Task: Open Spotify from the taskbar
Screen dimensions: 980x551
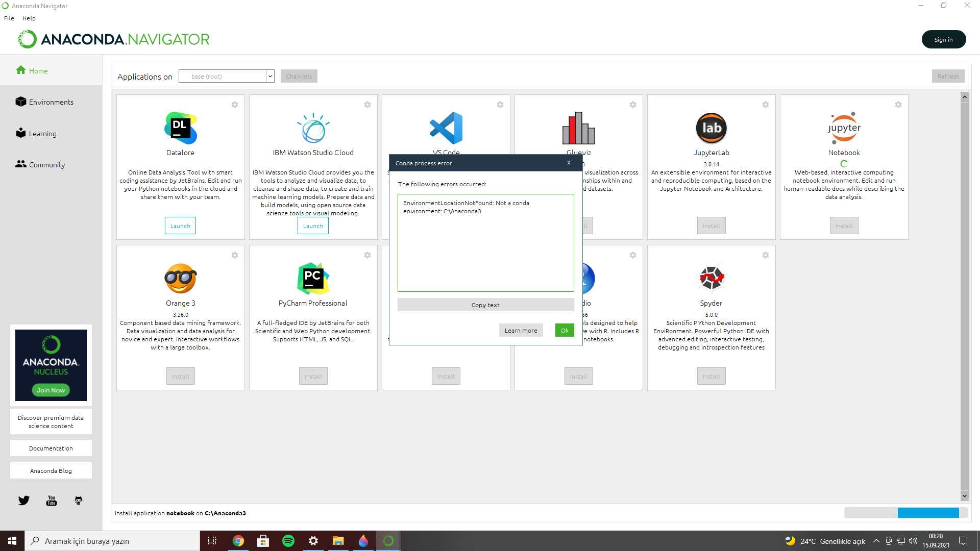Action: click(288, 541)
